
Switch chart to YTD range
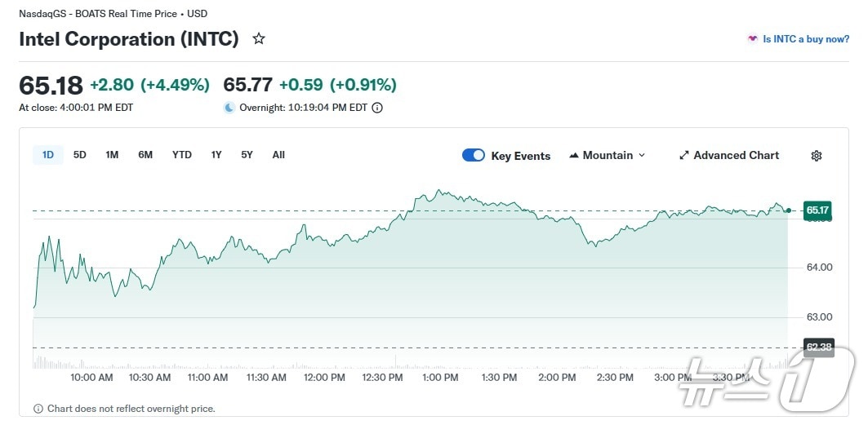[x=182, y=155]
